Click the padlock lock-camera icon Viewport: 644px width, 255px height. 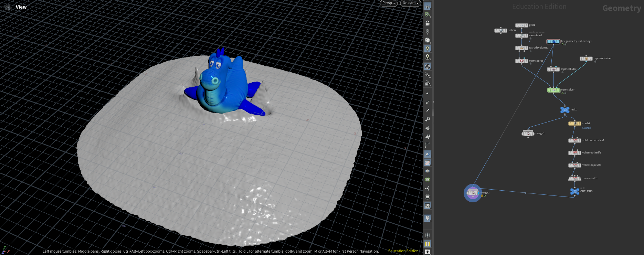click(427, 23)
